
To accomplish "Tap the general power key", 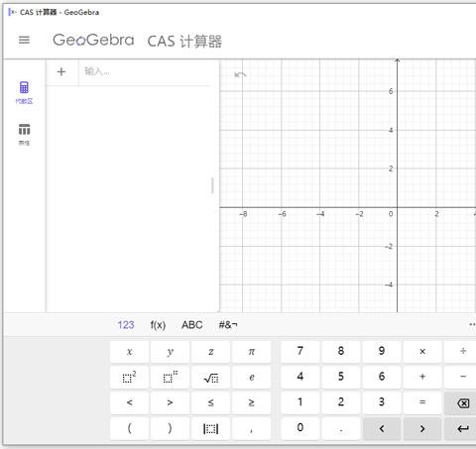I will point(170,377).
